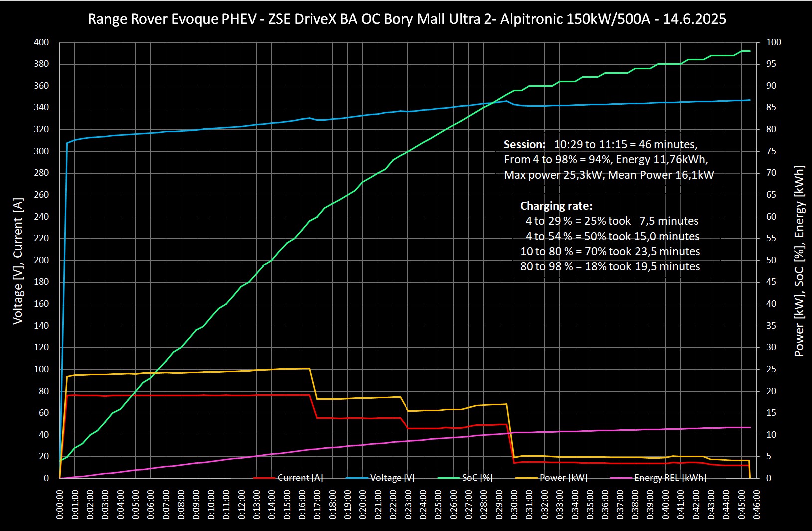Select the Current [A] legend label
812x531 pixels.
pos(300,478)
